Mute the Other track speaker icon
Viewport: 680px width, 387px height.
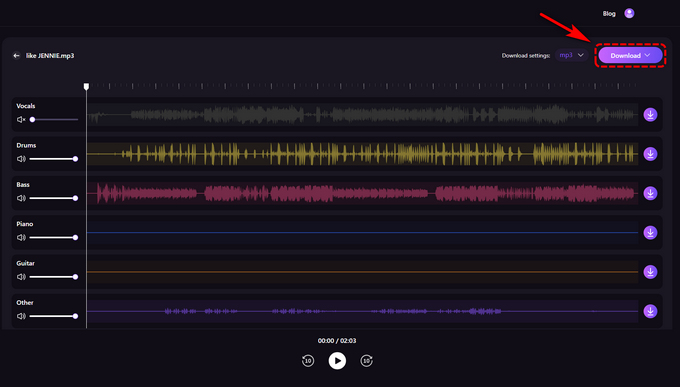tap(21, 316)
